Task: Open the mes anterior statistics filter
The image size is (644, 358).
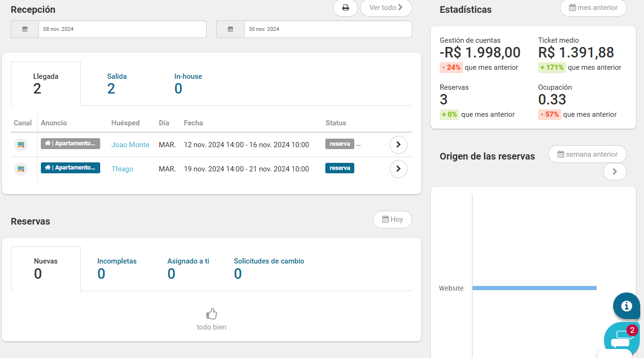Action: [593, 8]
